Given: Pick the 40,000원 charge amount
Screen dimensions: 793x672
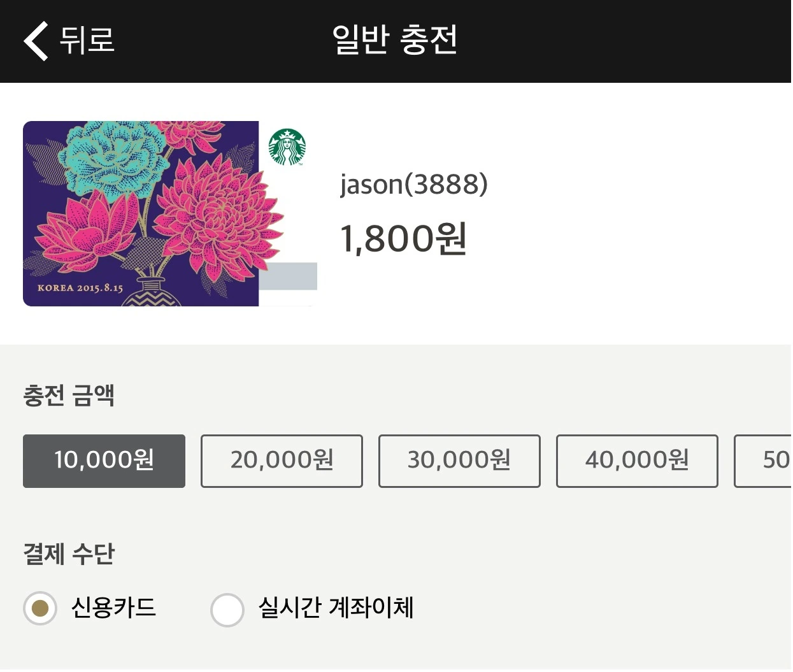Looking at the screenshot, I should 637,461.
